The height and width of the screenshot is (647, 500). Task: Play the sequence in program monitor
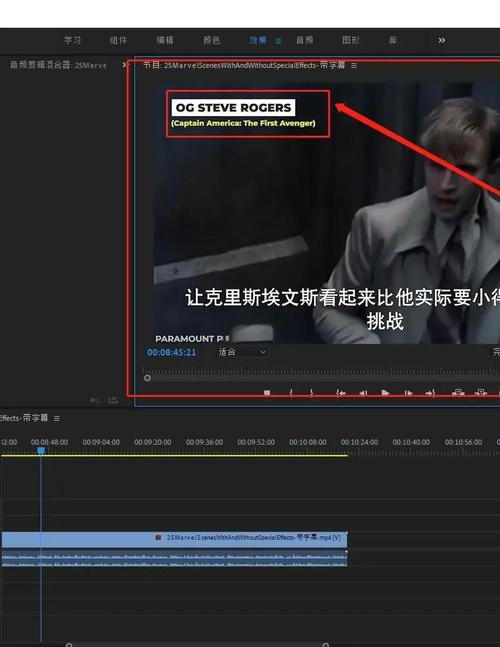click(385, 393)
